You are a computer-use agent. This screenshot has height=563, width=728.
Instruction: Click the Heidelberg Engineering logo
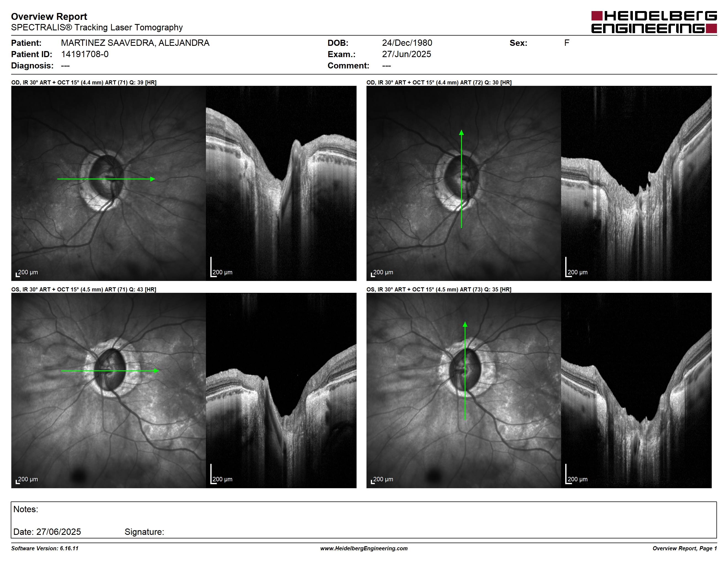(654, 22)
